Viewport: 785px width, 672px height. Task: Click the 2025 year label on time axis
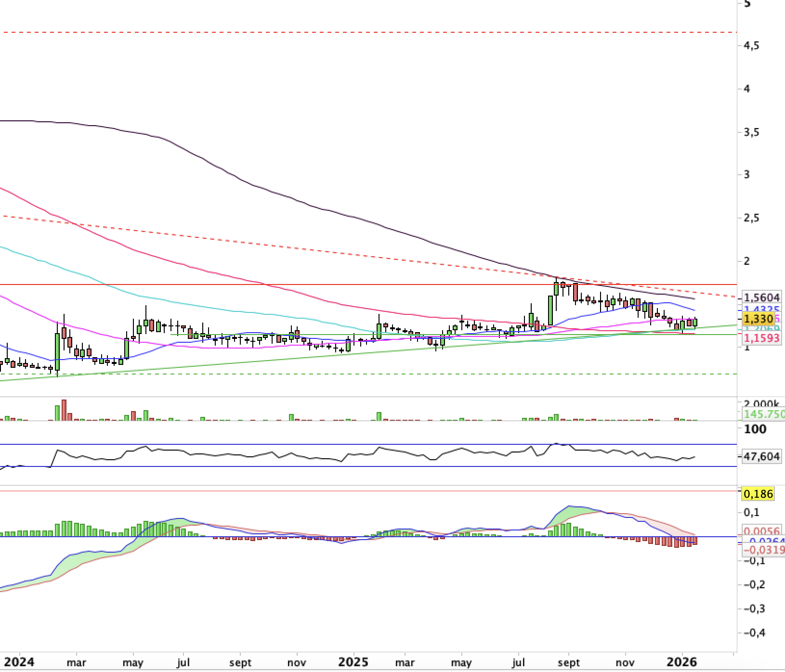[x=353, y=662]
